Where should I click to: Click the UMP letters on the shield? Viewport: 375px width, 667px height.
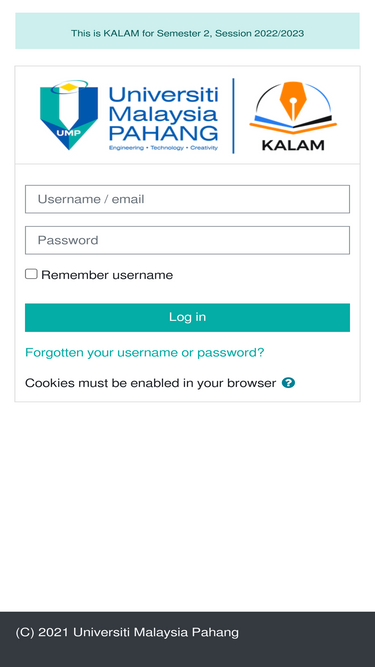68,132
